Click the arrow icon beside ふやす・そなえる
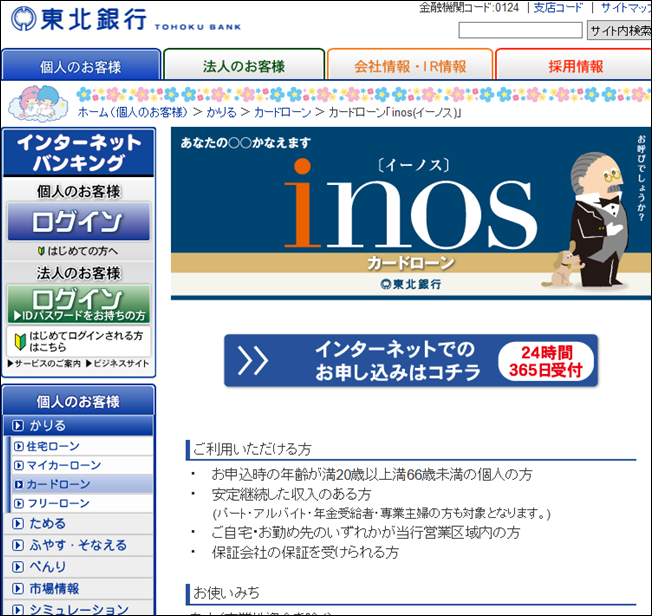The width and height of the screenshot is (652, 616). [x=17, y=545]
